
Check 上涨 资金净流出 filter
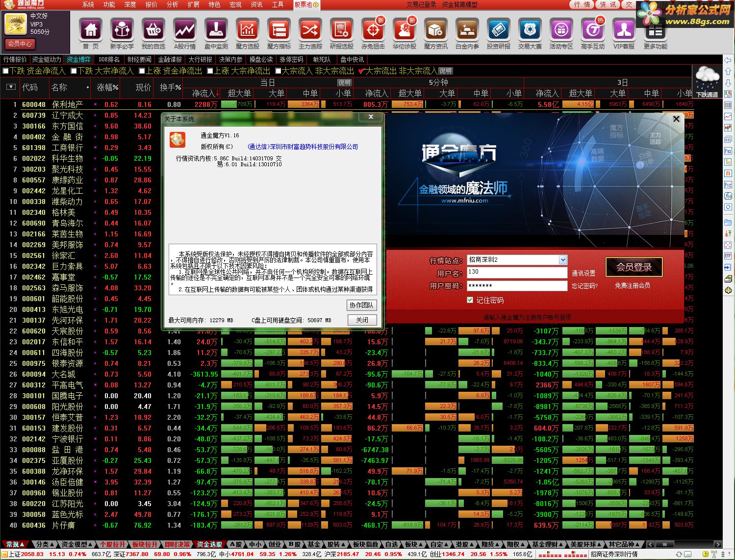pos(142,71)
